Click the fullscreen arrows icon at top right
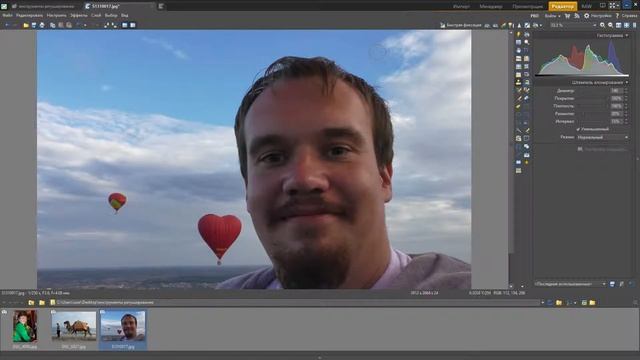 pyautogui.click(x=613, y=6)
